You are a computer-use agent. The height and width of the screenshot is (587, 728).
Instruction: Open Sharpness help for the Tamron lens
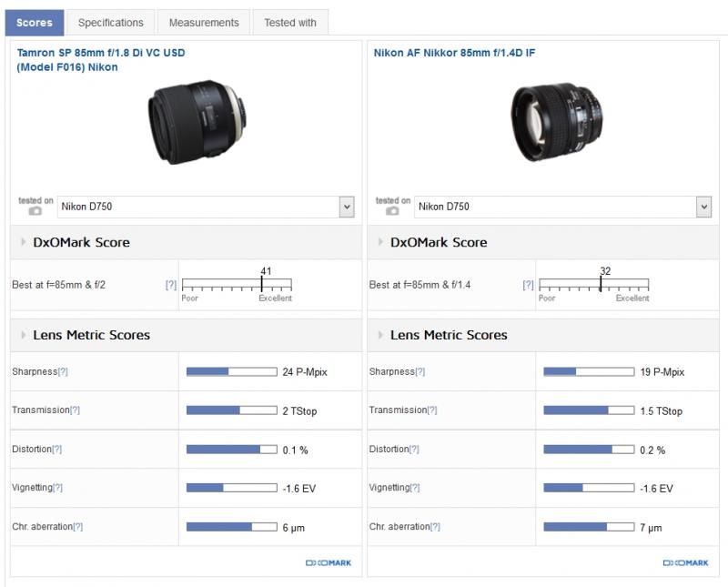click(x=63, y=371)
